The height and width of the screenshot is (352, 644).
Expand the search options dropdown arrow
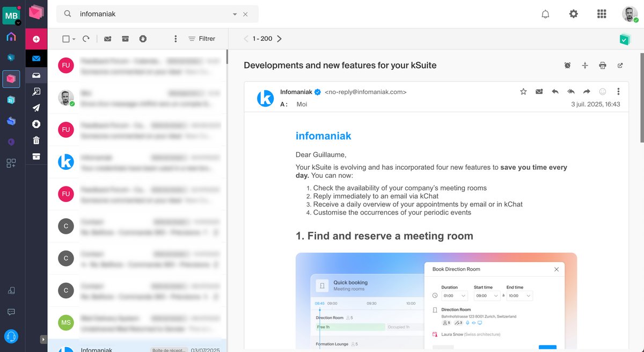[x=235, y=15]
